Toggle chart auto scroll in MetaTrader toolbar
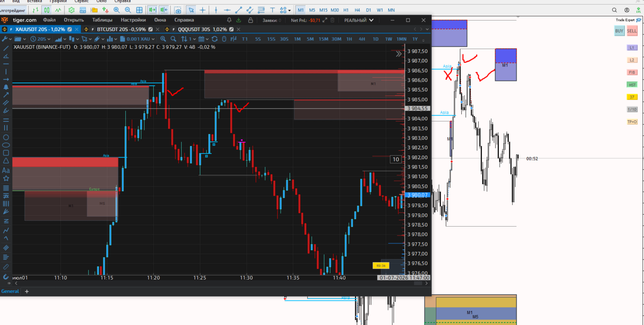The width and height of the screenshot is (644, 325). 152,10
